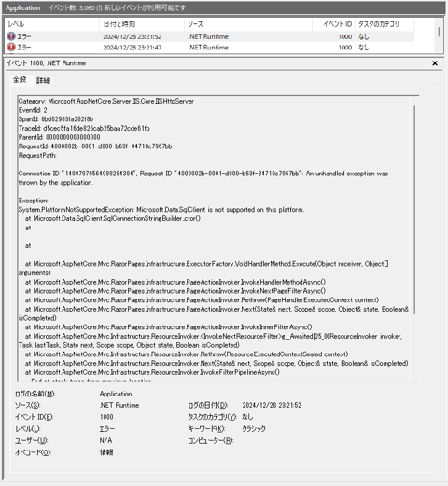Select the 全般 tab
Viewport: 448px width, 486px height.
(x=20, y=80)
